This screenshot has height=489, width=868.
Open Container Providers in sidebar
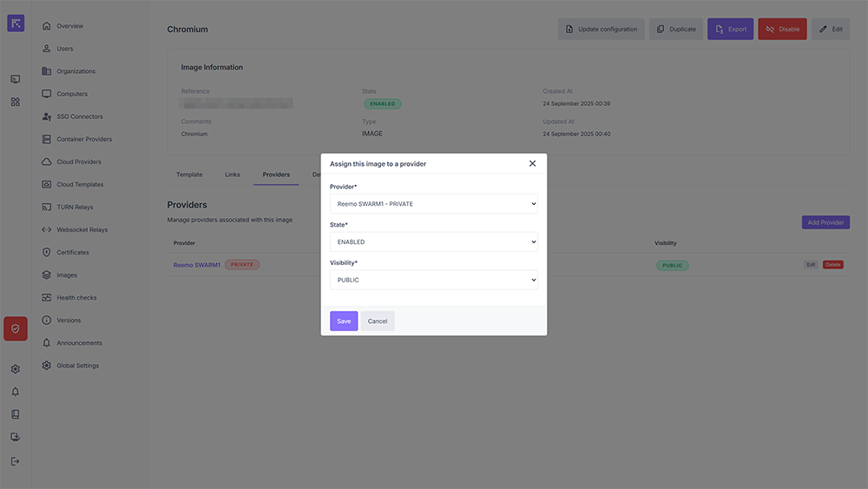tap(84, 139)
